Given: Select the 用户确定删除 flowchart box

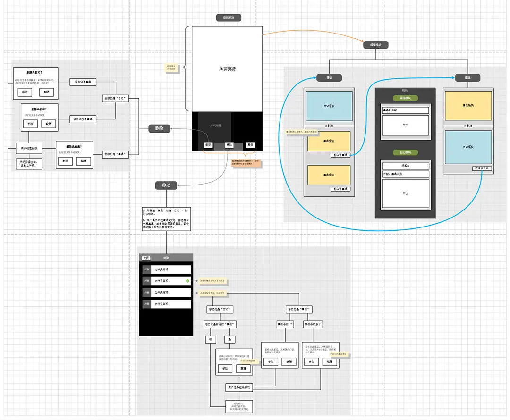Looking at the screenshot, I should pyautogui.click(x=29, y=149).
